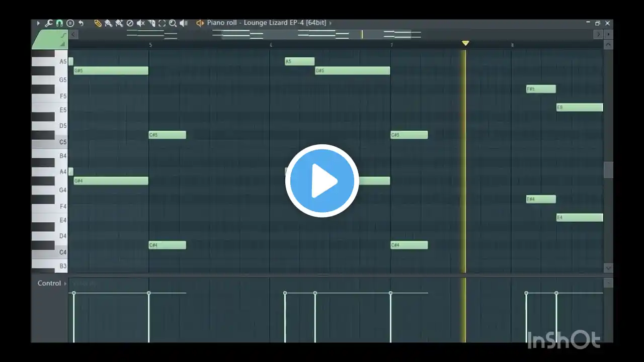This screenshot has width=644, height=362.
Task: Select the Paint drum-sequencer brush tool
Action: click(119, 23)
